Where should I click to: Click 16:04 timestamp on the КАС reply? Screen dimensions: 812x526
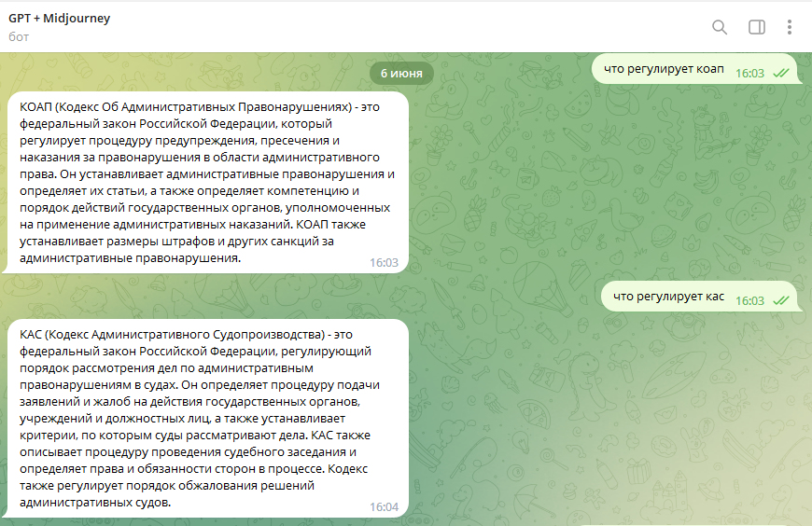point(384,507)
